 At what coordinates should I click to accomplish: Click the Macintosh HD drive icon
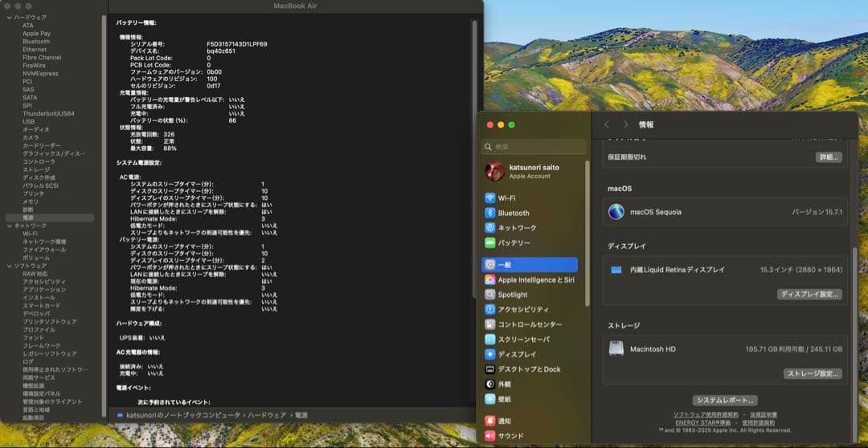(x=616, y=349)
